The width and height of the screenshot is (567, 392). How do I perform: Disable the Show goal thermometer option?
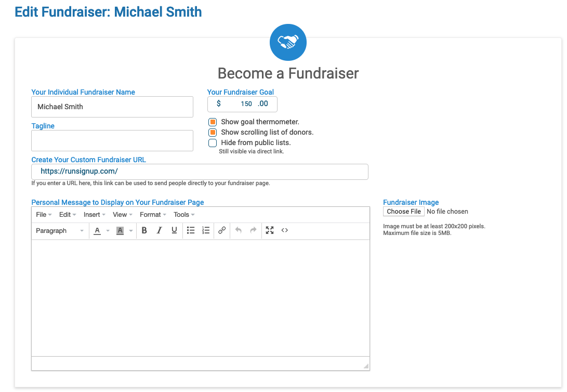pos(212,121)
